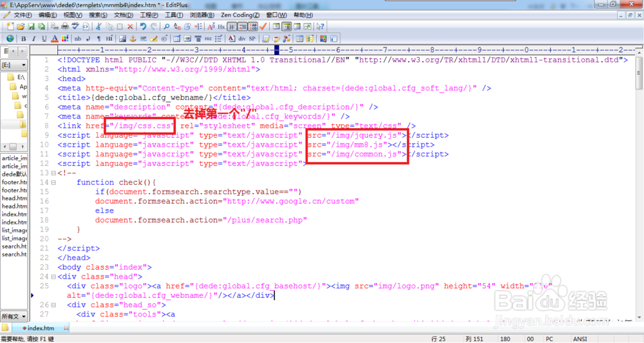The image size is (644, 343).
Task: Insert SP span tag icon
Action: pyautogui.click(x=252, y=39)
